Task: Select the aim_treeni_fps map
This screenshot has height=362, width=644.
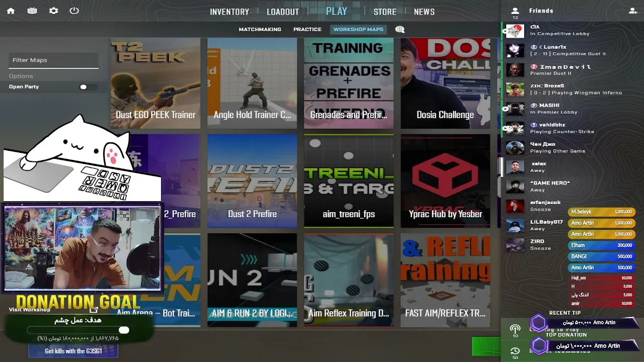Action: pos(349,181)
